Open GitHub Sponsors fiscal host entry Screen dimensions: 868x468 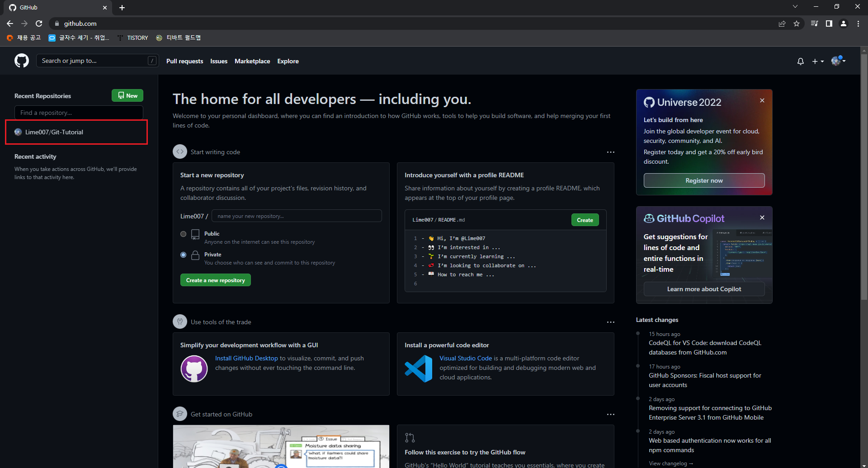click(705, 380)
